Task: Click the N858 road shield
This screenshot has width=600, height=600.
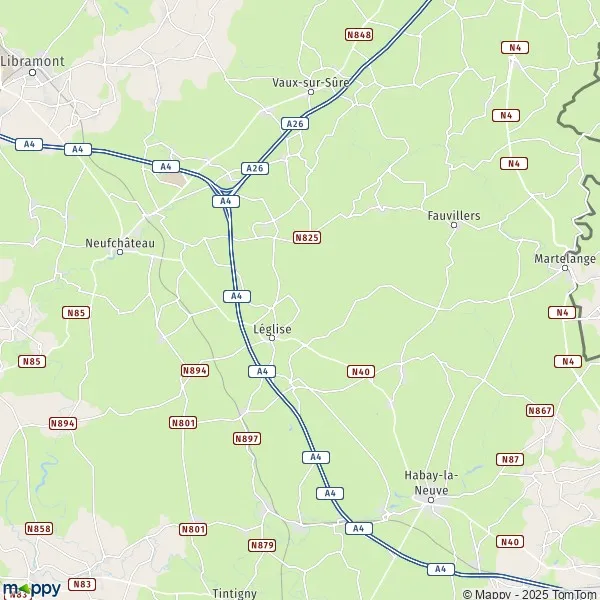Action: coord(39,529)
